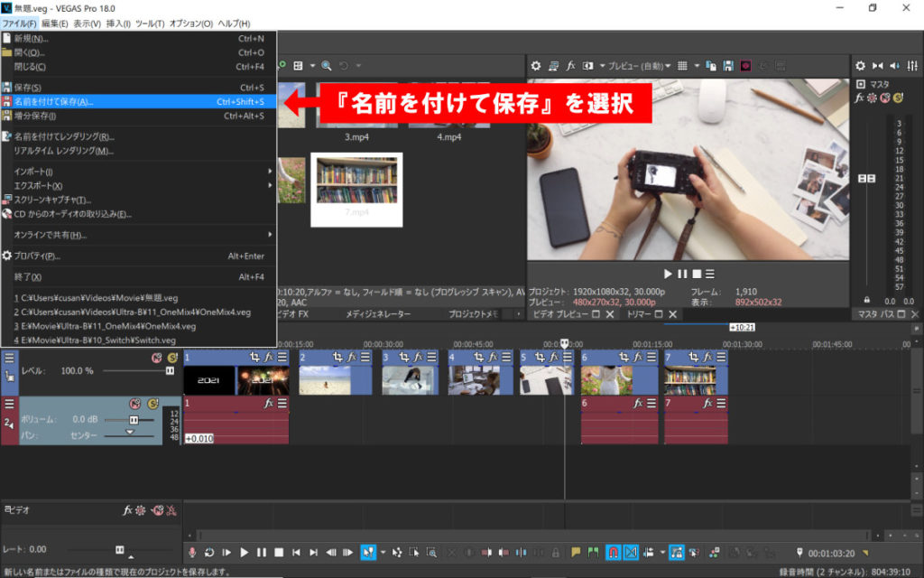Open Master FX in the master bus panel

pyautogui.click(x=860, y=98)
